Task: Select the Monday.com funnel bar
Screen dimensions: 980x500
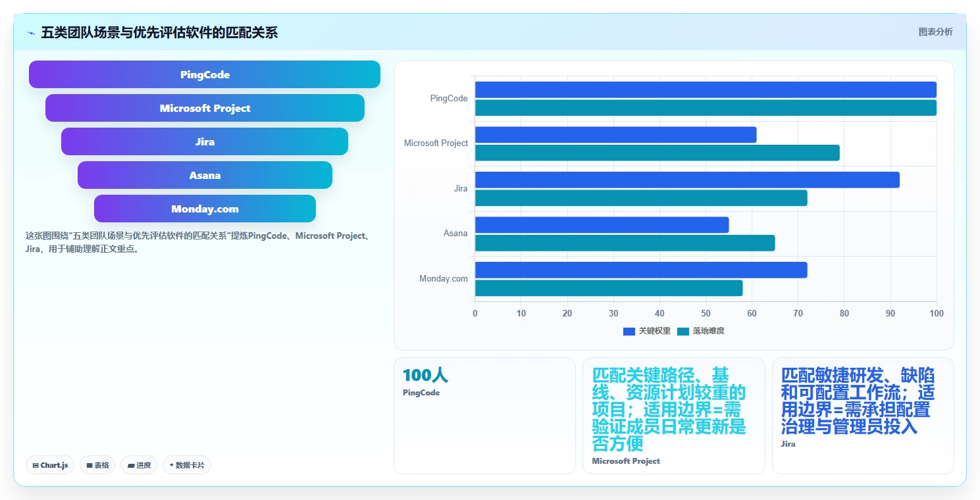Action: coord(205,209)
